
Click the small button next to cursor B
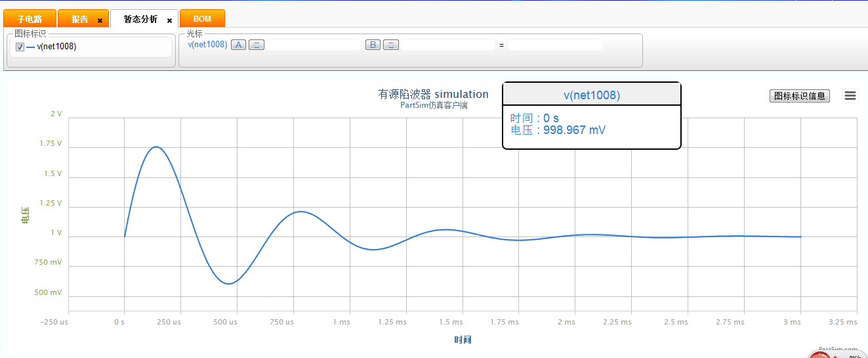point(391,45)
